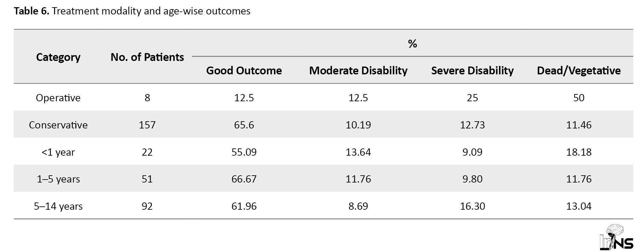
Task: Click the Good Outcome column header
Action: [244, 70]
